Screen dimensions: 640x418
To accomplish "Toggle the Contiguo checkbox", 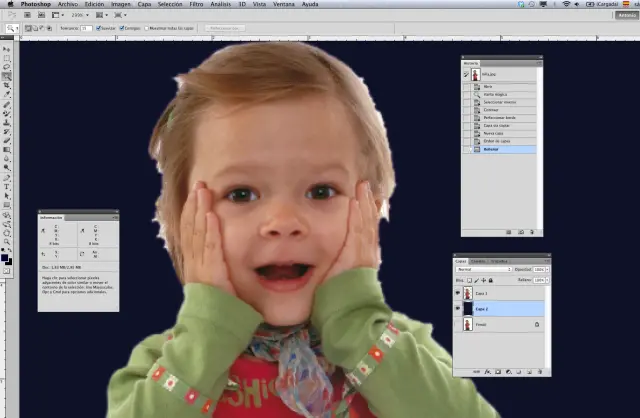I will coord(121,28).
